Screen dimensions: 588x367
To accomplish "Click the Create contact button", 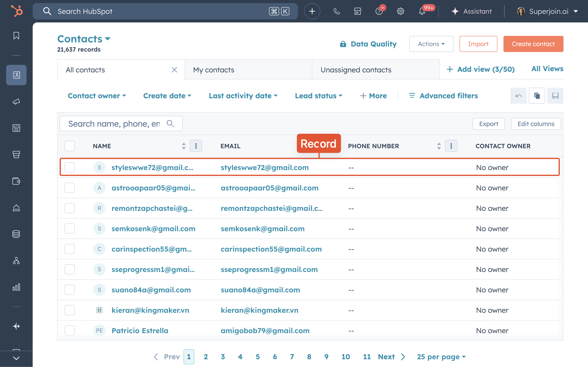I will pos(533,44).
